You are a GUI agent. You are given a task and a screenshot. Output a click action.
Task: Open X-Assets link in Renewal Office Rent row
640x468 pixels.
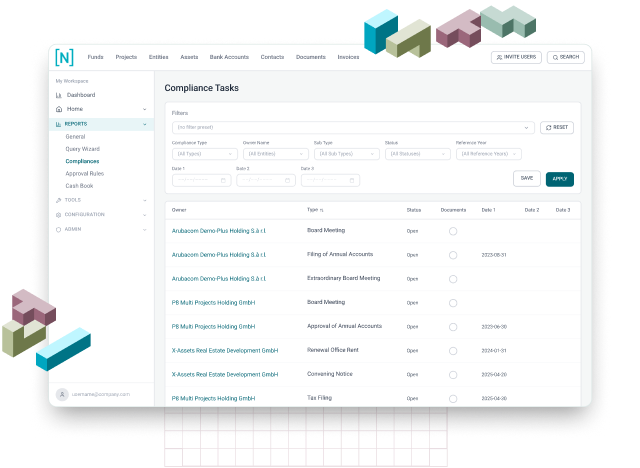click(224, 351)
